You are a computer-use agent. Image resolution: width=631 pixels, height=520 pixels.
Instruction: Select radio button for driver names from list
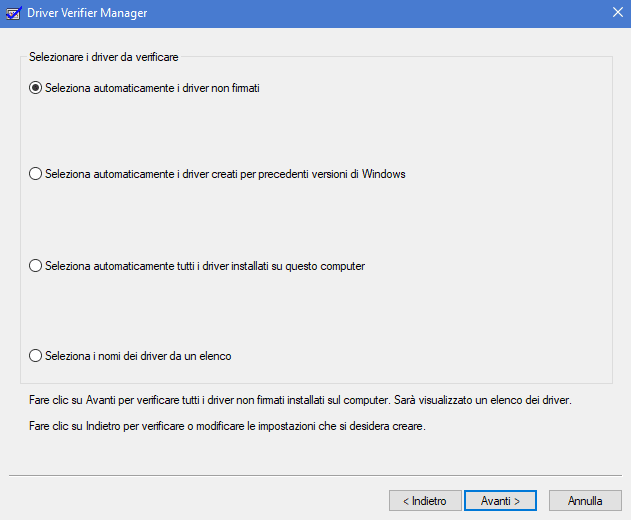(36, 355)
